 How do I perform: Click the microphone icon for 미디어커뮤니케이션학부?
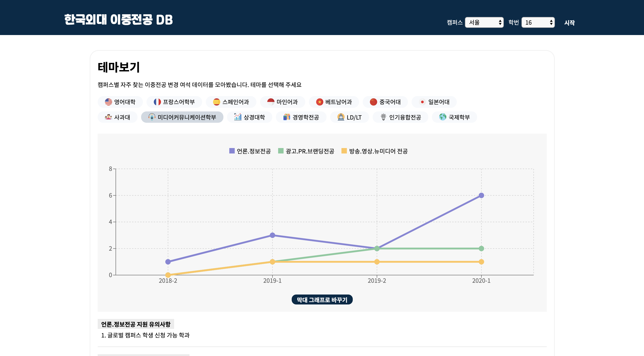152,117
